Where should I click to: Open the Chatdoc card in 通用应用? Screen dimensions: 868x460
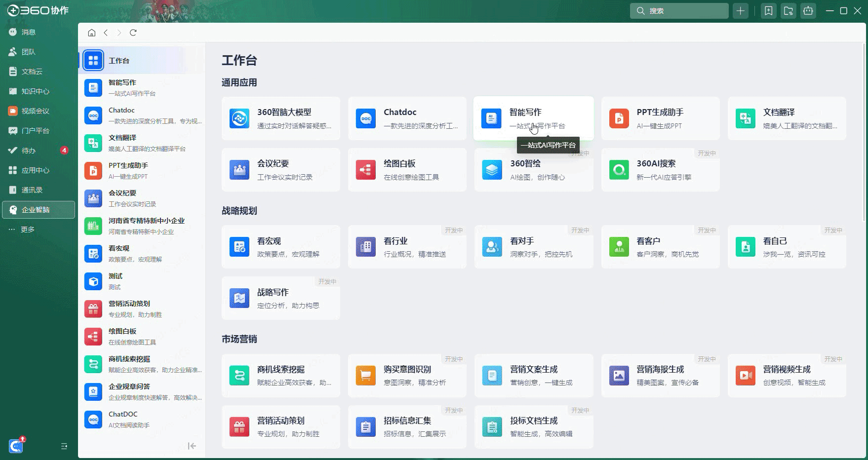click(407, 118)
